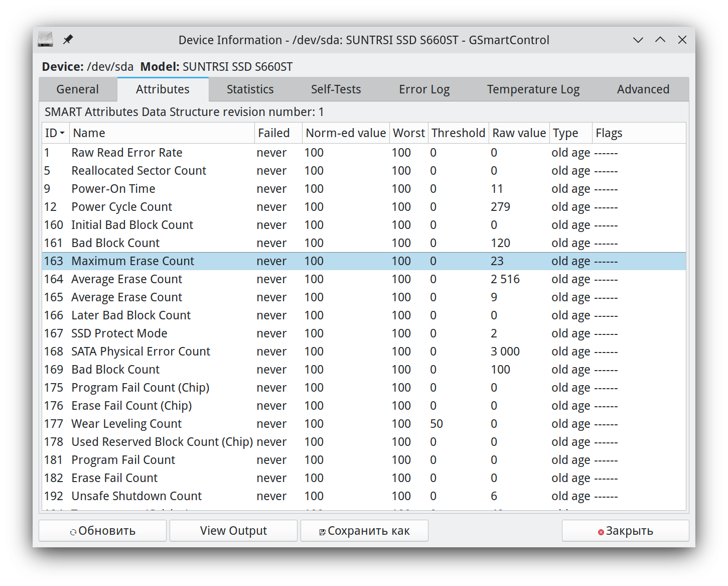The height and width of the screenshot is (586, 728).
Task: Select the Initial Bad Block Count row
Action: pos(364,225)
